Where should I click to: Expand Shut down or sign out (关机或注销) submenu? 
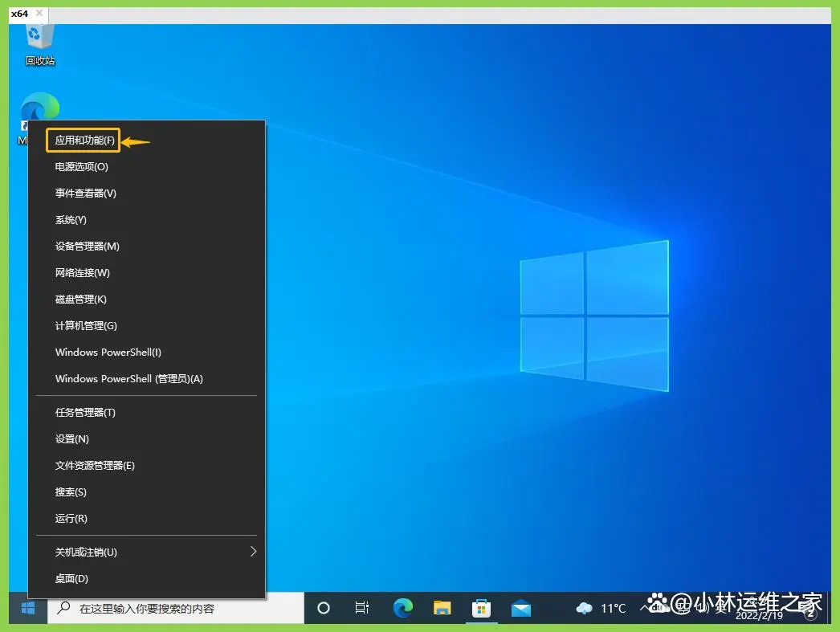click(146, 552)
